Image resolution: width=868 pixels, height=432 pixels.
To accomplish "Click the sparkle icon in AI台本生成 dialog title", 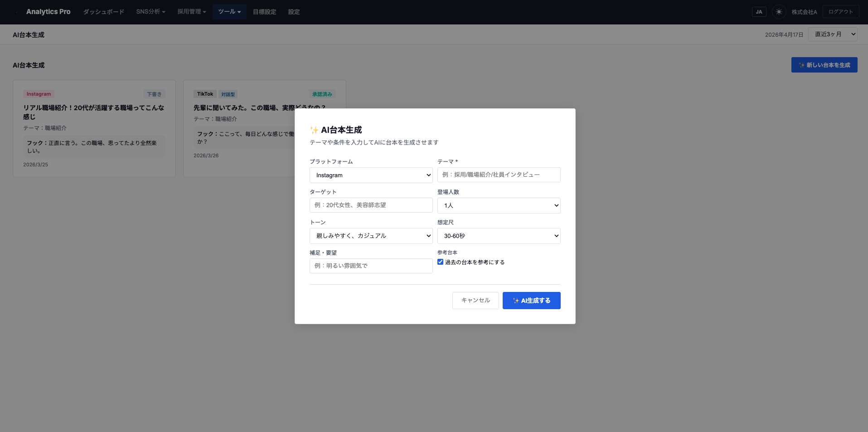I will (313, 130).
